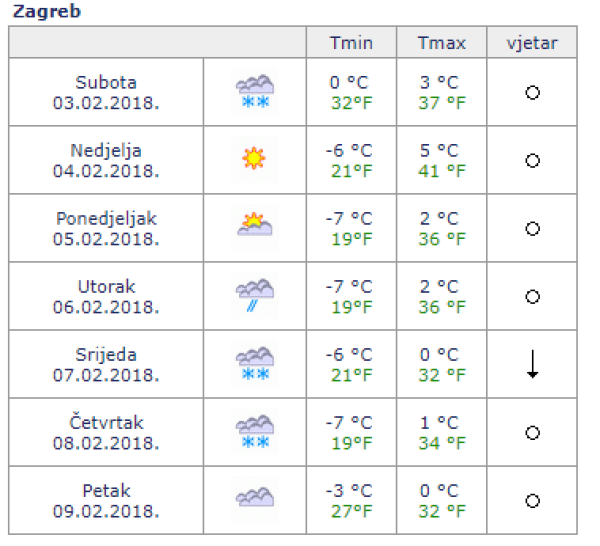600x546 pixels.
Task: Click the snow icon for Četvrtak
Action: [255, 432]
